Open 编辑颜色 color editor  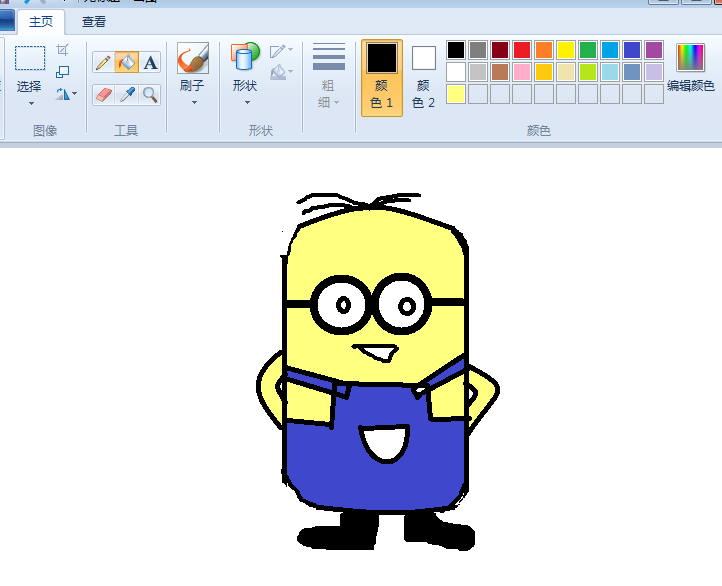(690, 68)
